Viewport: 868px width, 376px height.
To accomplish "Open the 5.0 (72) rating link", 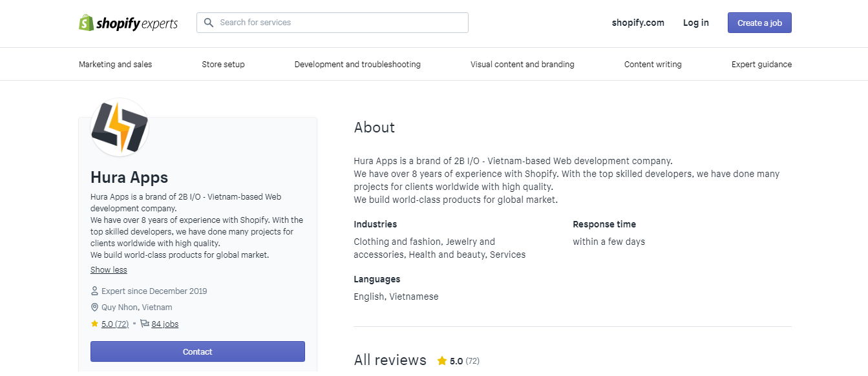I will pos(115,324).
